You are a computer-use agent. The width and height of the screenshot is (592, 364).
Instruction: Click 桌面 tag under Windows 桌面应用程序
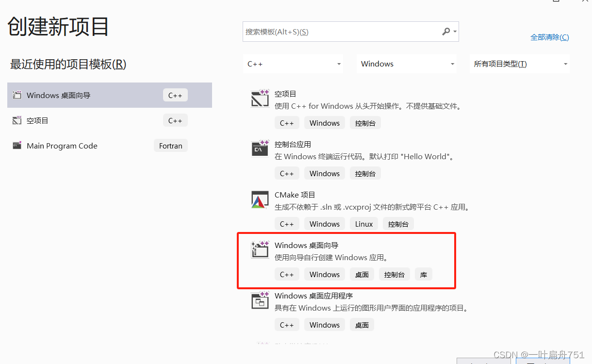(x=362, y=325)
